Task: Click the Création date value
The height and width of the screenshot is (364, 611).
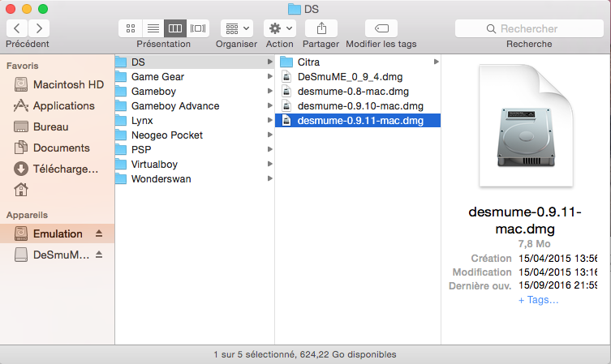Action: (557, 259)
